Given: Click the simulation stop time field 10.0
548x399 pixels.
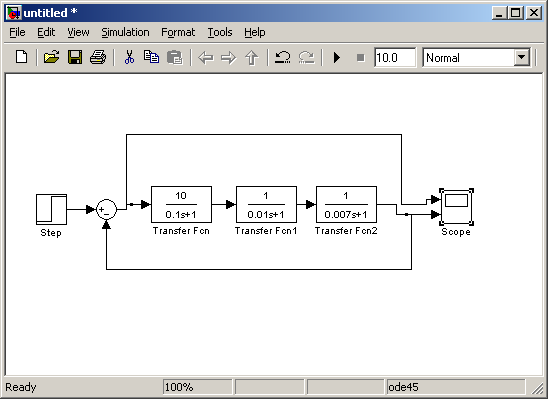Looking at the screenshot, I should coord(395,57).
